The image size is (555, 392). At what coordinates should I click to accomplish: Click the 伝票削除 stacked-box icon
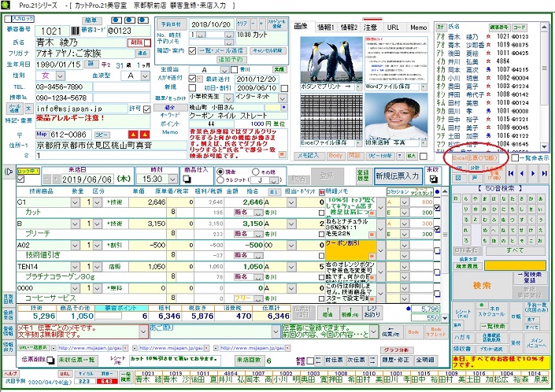pyautogui.click(x=50, y=360)
